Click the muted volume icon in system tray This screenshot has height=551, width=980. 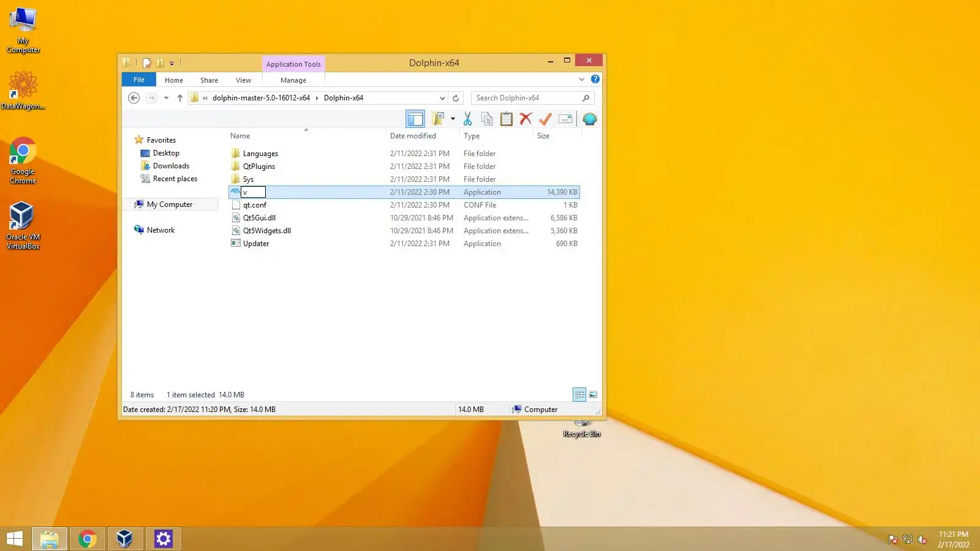point(922,539)
